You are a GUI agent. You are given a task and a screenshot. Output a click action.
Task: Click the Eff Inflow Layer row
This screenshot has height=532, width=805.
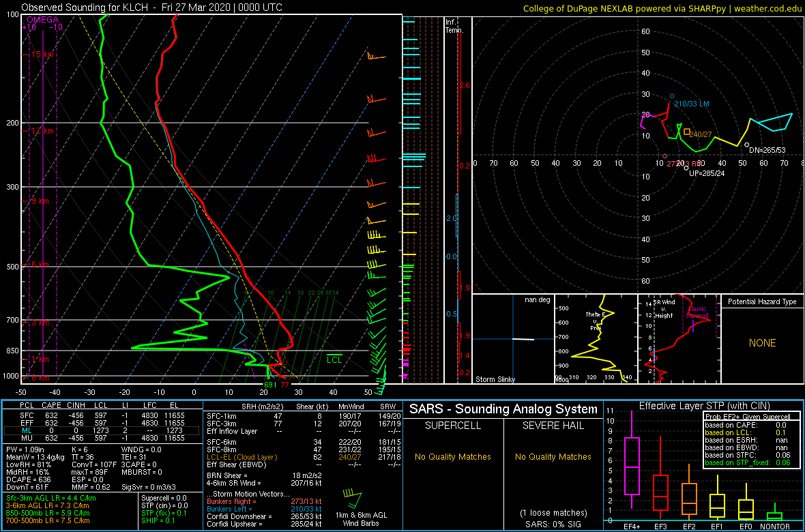coord(303,430)
